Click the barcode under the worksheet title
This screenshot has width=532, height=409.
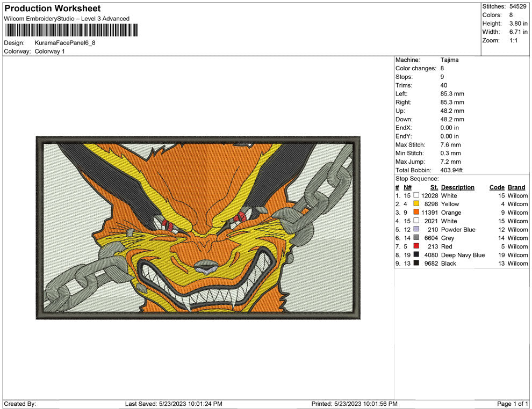coord(71,30)
